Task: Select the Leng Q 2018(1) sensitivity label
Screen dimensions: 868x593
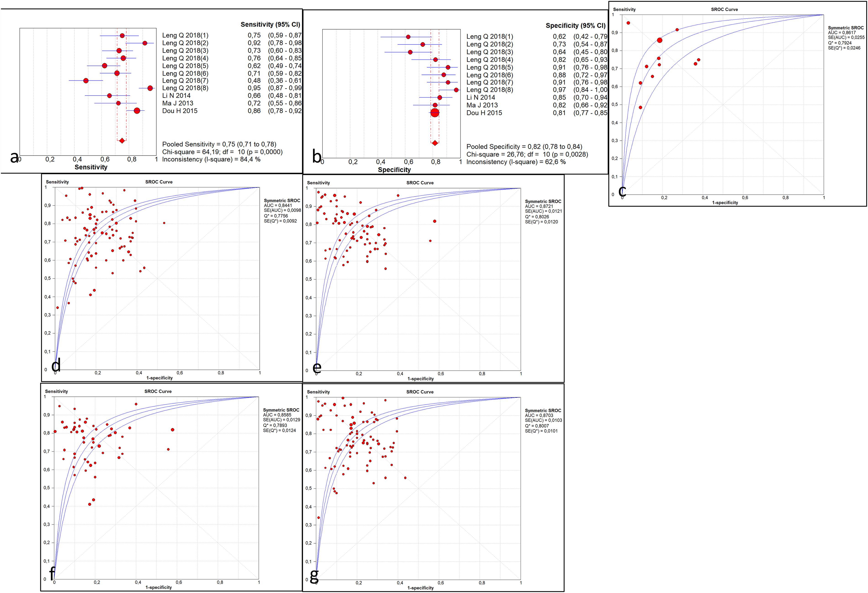Action: pos(185,35)
